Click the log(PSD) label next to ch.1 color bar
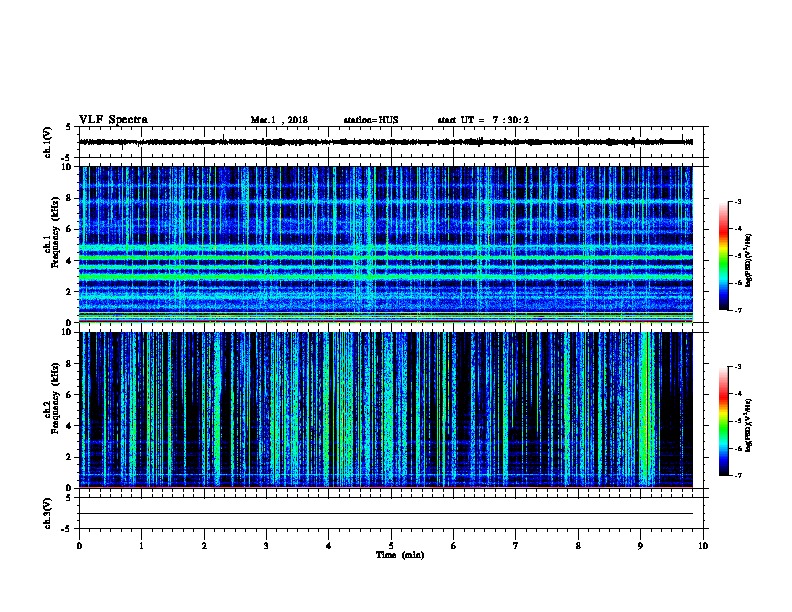Image resolution: width=792 pixels, height=612 pixels. point(748,260)
